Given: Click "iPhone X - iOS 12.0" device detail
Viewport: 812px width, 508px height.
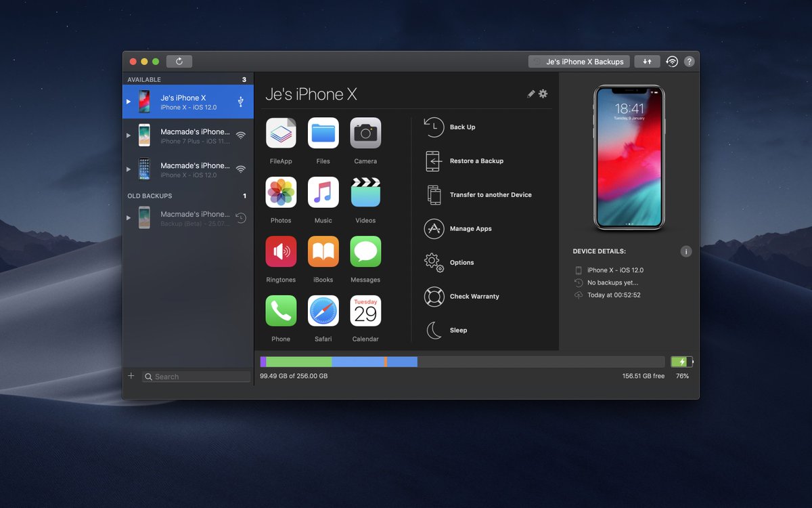Looking at the screenshot, I should click(x=615, y=270).
